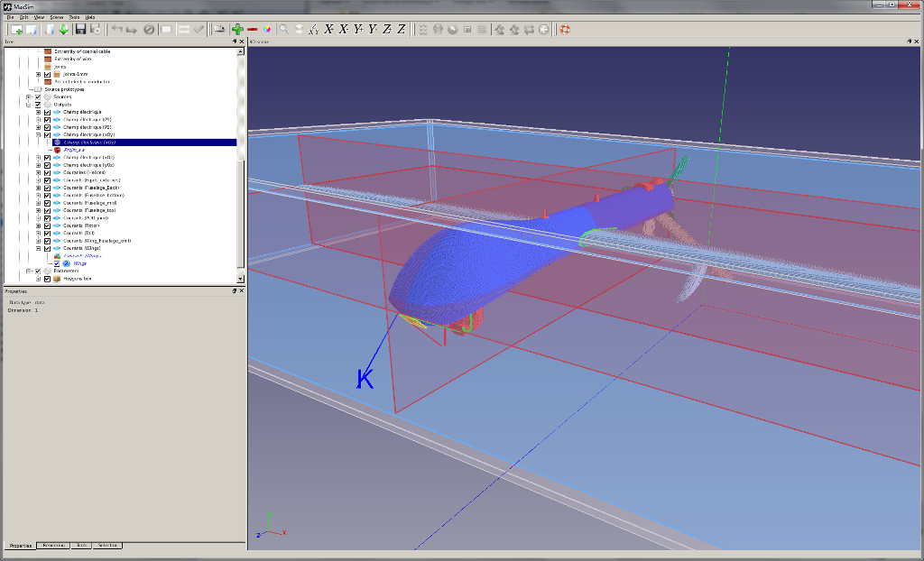Click the redo arrow icon
Viewport: 924px width, 561px height.
(132, 30)
